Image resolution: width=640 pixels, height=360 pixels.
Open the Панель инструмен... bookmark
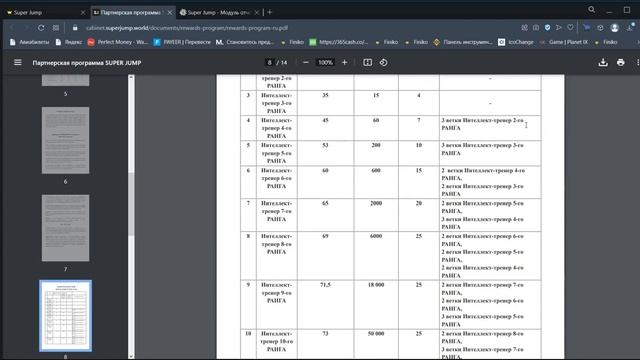463,42
